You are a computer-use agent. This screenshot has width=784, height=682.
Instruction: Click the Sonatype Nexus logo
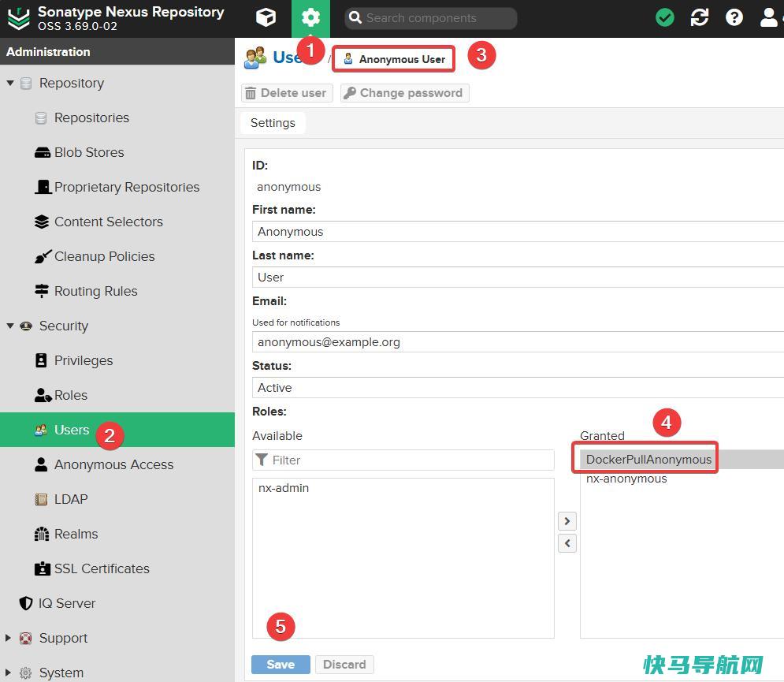click(x=19, y=18)
